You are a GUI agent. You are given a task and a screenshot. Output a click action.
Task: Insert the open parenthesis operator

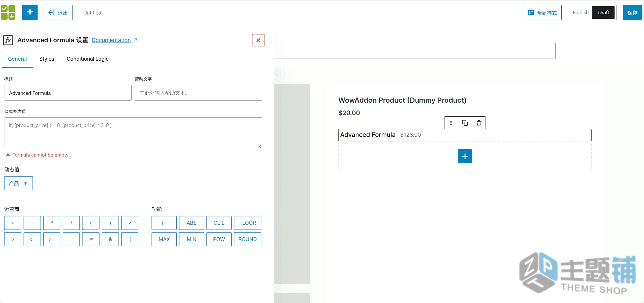(91, 223)
